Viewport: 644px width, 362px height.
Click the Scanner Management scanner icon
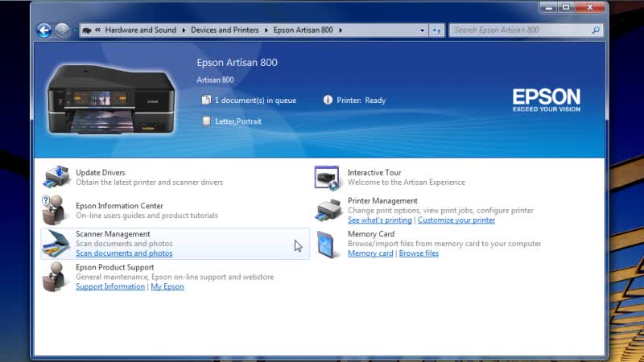pos(56,244)
